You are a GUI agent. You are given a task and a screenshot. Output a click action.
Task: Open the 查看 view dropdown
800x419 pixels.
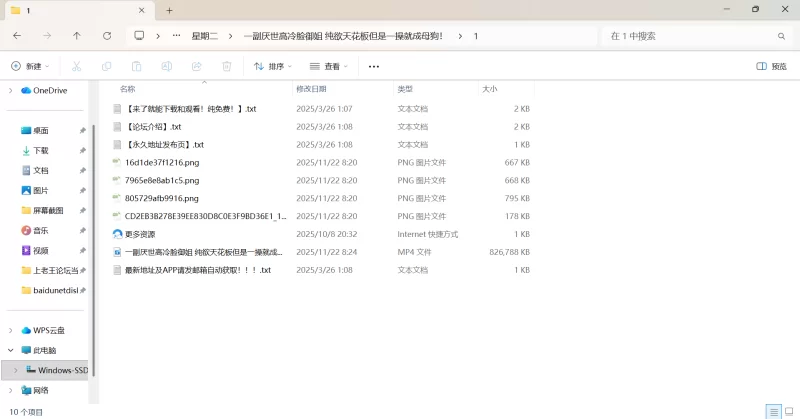(x=327, y=66)
